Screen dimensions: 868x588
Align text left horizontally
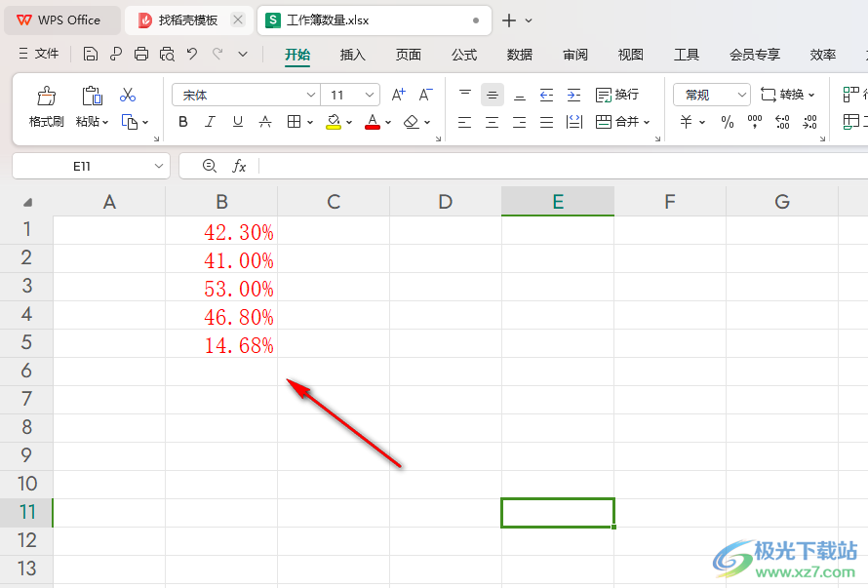tap(465, 122)
